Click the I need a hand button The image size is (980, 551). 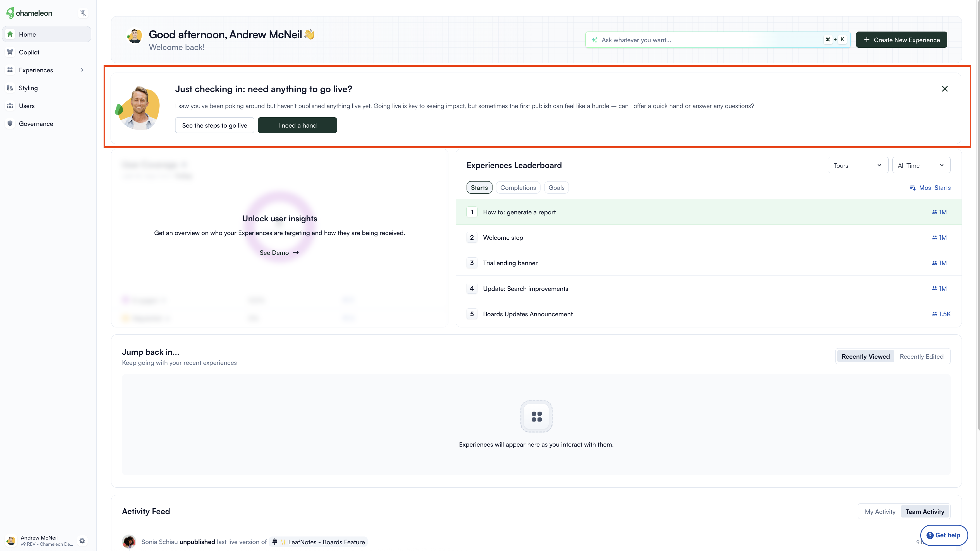point(297,125)
